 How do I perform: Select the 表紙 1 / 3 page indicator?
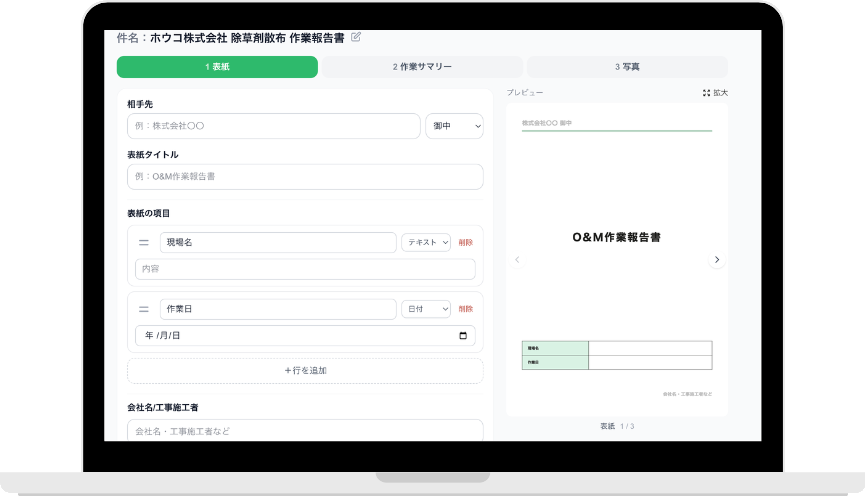pos(617,426)
